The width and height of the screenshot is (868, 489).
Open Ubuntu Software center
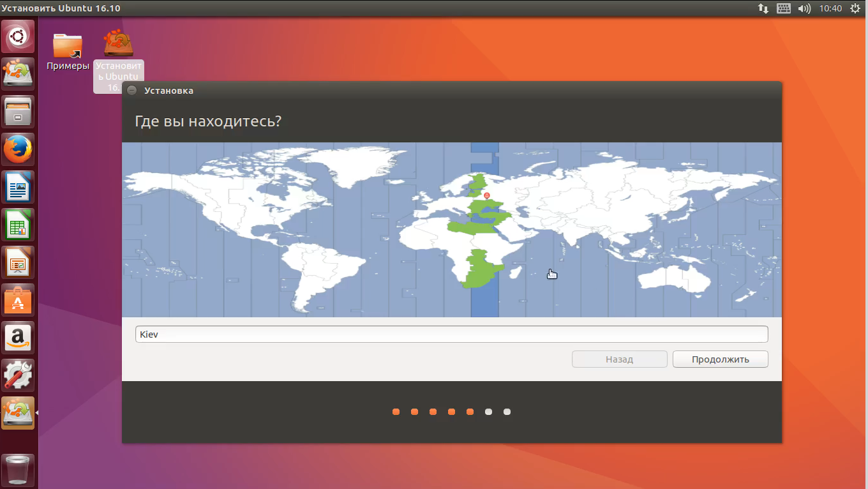click(18, 300)
